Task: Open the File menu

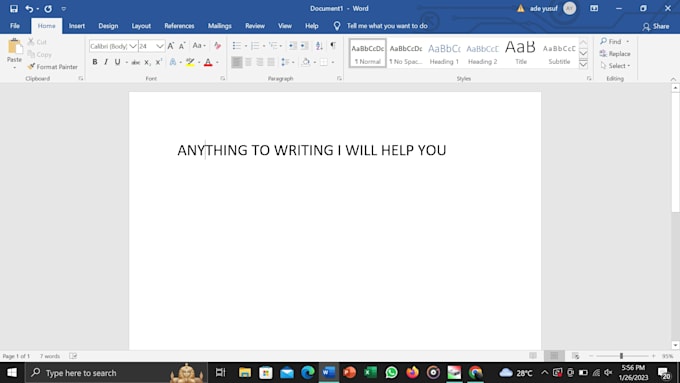Action: [x=15, y=26]
